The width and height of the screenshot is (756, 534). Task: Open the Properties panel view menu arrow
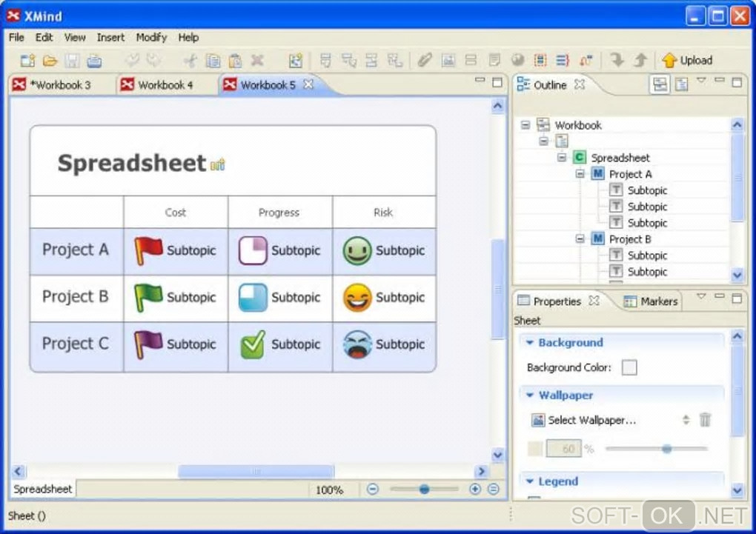[x=701, y=296]
